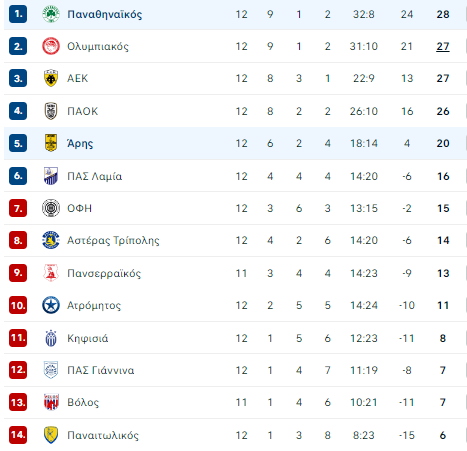
Task: Select the Άρης yellow crest icon
Action: coord(51,143)
